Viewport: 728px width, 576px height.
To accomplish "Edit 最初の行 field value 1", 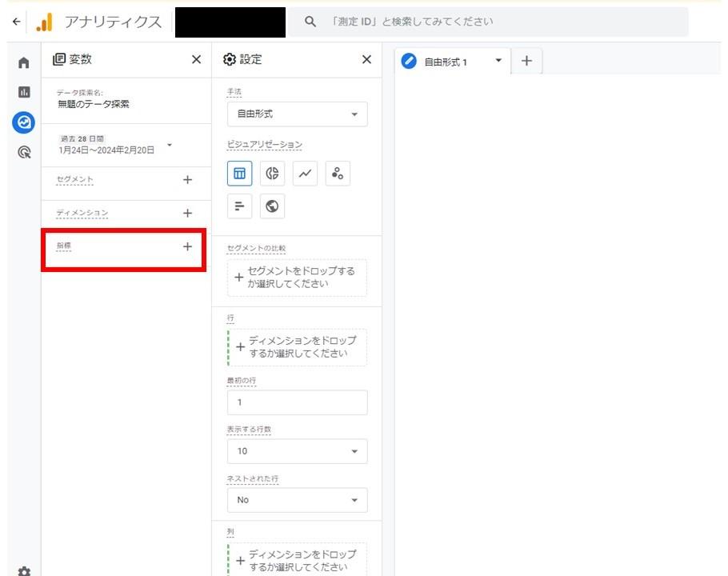I will [x=297, y=402].
